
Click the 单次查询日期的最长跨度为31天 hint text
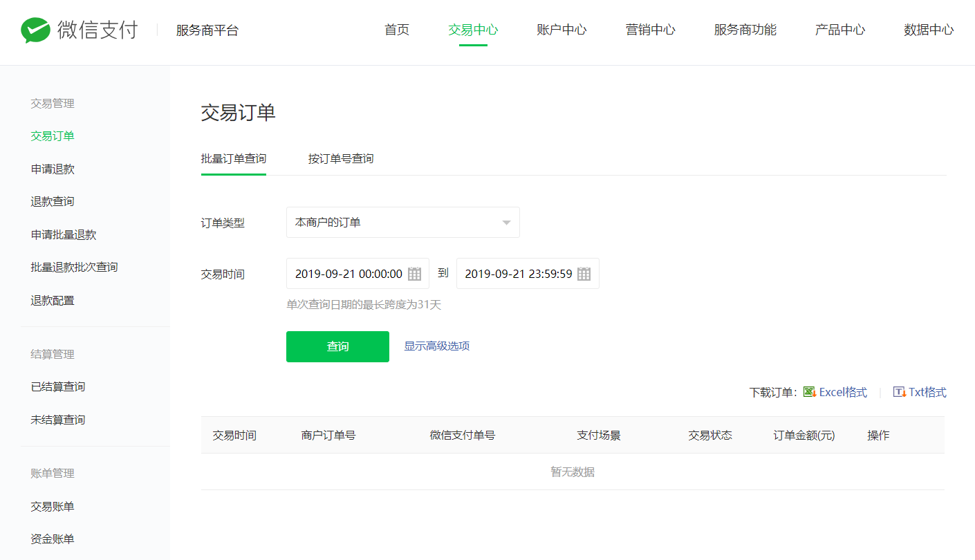point(364,305)
